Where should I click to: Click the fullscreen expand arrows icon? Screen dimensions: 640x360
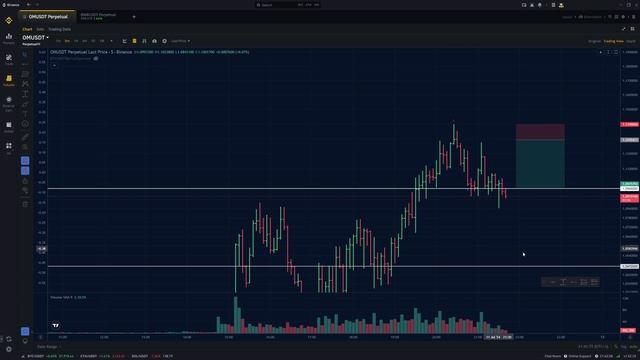624,29
